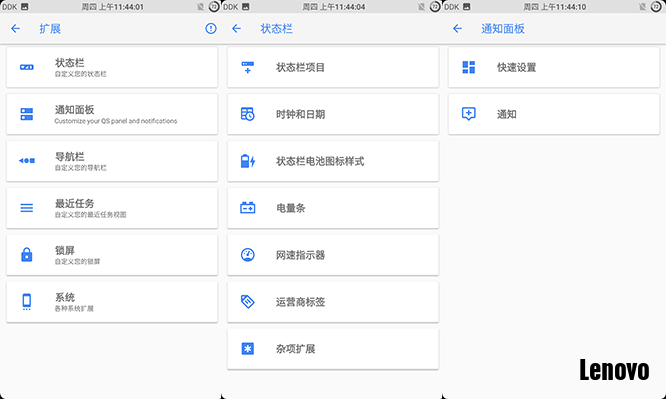
Task: Tap image notification icon beside first DDK
Action: [x=25, y=7]
